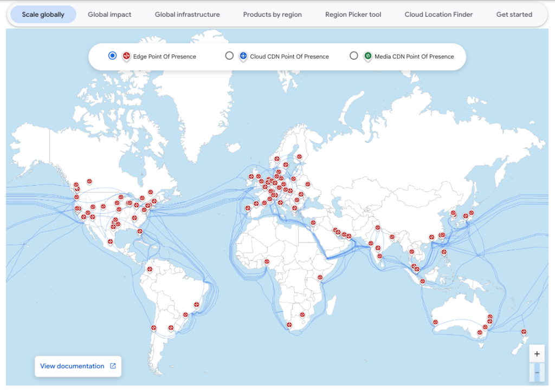The width and height of the screenshot is (555, 392).
Task: Select the edge marker in New Zealand
Action: click(524, 332)
